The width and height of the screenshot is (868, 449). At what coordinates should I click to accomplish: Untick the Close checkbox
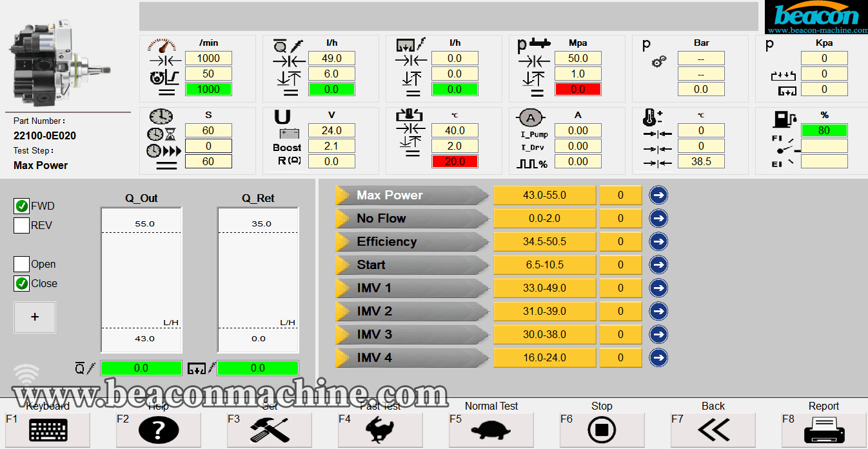22,284
